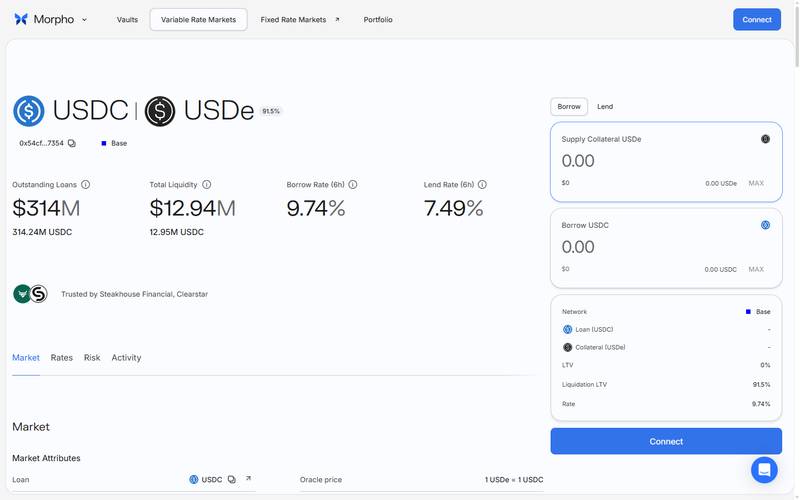This screenshot has height=500, width=800.
Task: Click MAX in Borrow USDC box
Action: [756, 269]
